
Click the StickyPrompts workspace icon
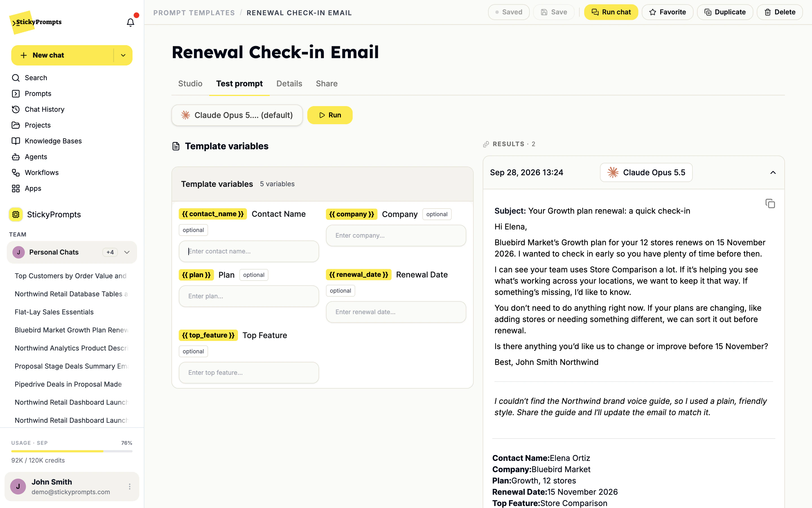(x=16, y=214)
